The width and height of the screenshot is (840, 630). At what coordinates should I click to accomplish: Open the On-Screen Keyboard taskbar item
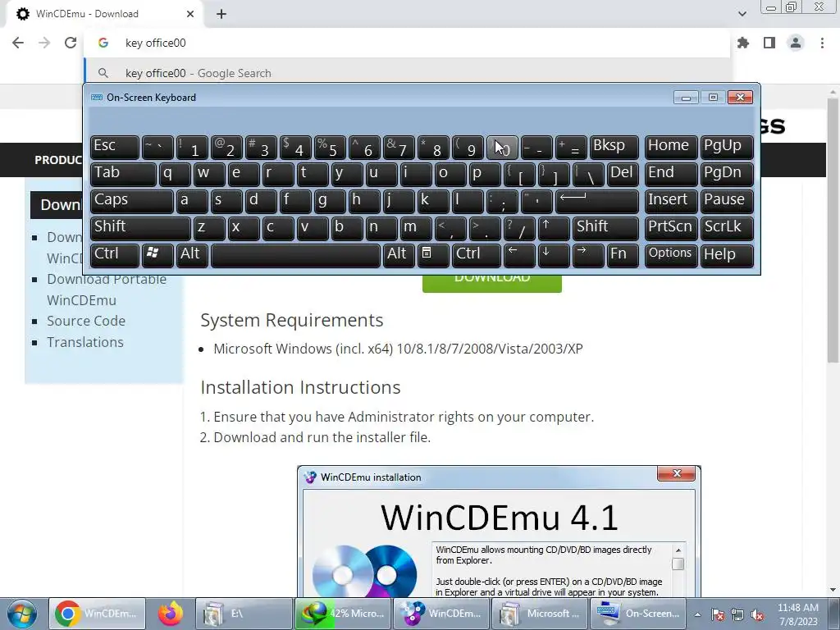coord(638,614)
